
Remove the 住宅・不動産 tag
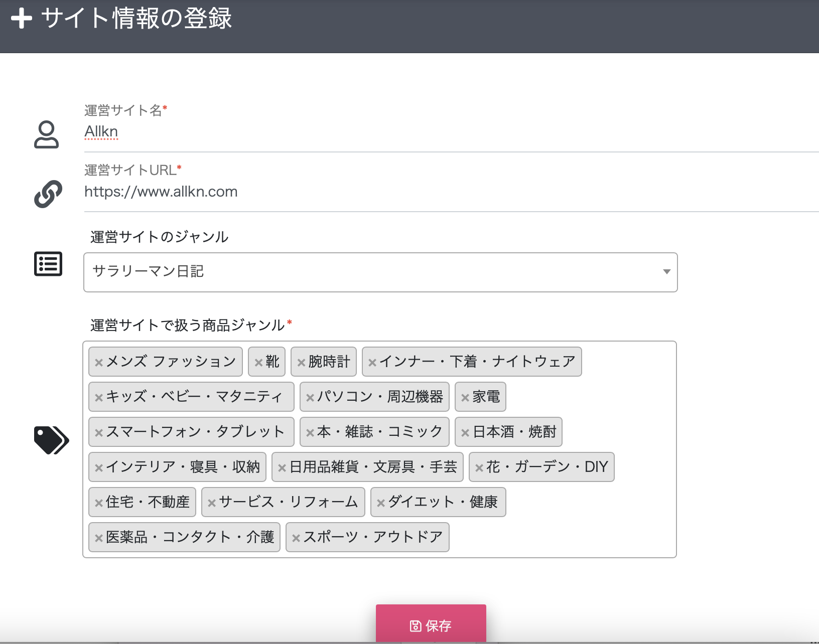[99, 503]
